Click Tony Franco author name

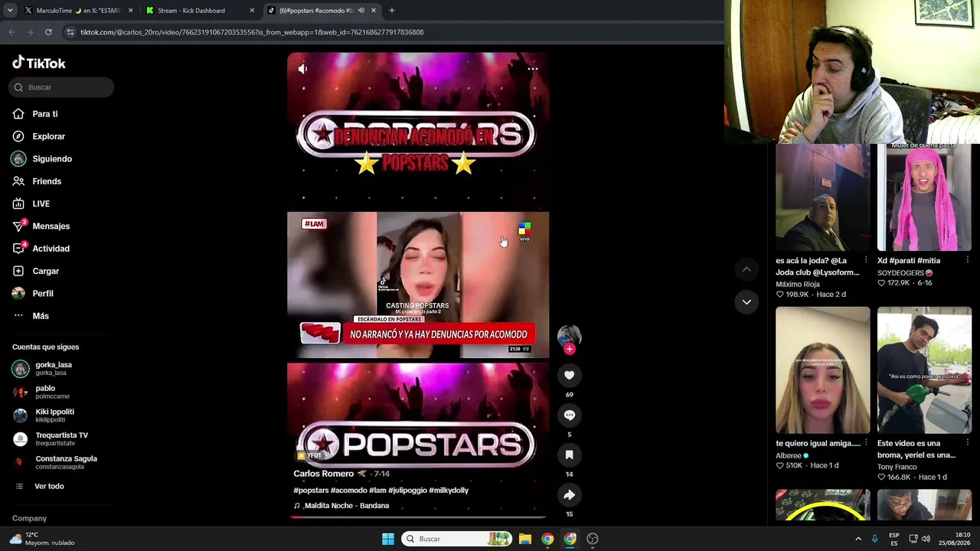tap(897, 467)
